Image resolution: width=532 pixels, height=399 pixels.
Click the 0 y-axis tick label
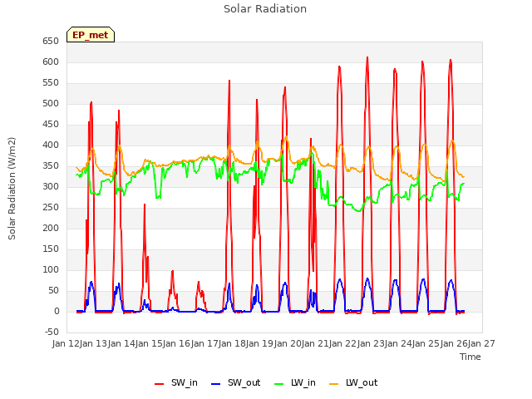click(57, 312)
